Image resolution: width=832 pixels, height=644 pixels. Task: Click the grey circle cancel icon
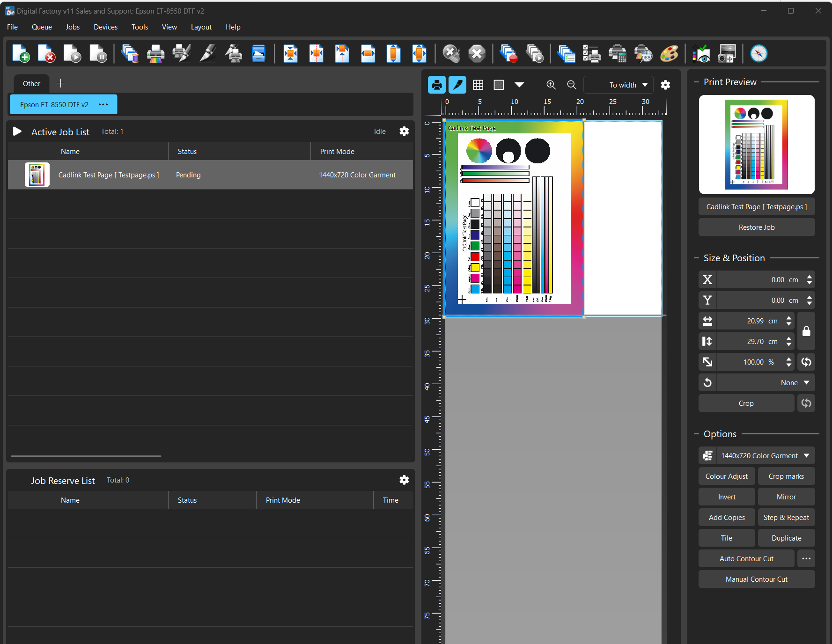(451, 53)
